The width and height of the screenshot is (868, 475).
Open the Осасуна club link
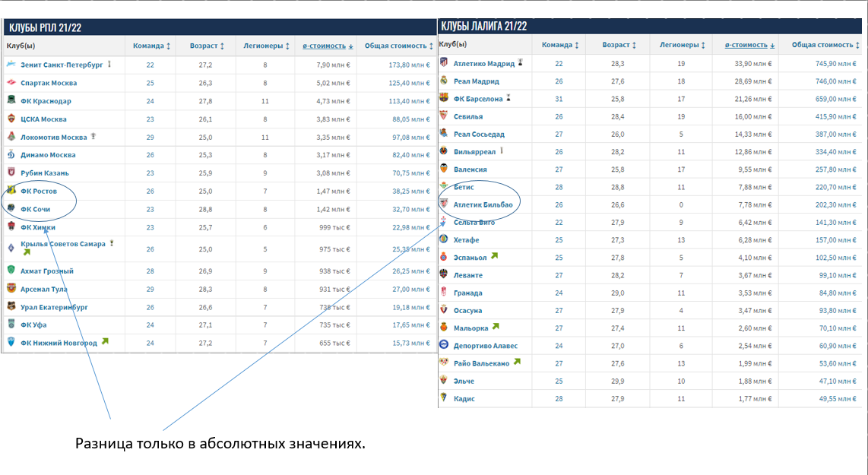[x=467, y=311]
